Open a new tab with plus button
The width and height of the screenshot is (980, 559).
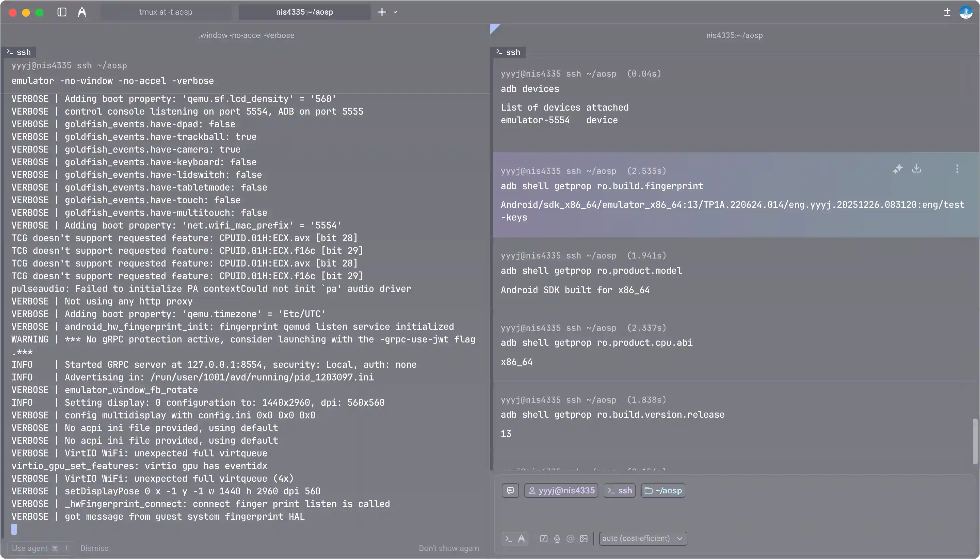381,12
